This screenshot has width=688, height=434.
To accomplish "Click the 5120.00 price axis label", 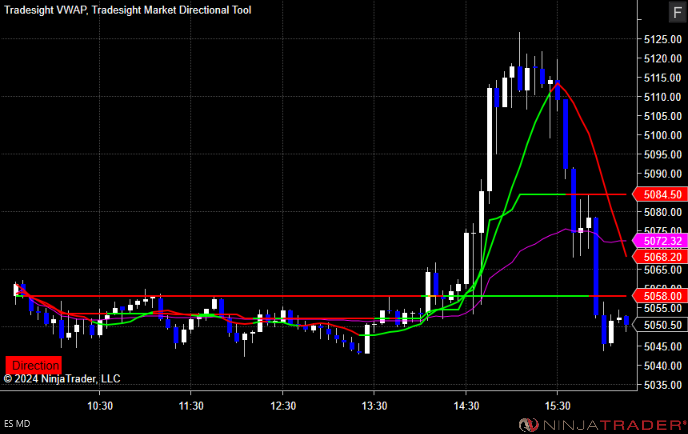I will coord(663,58).
